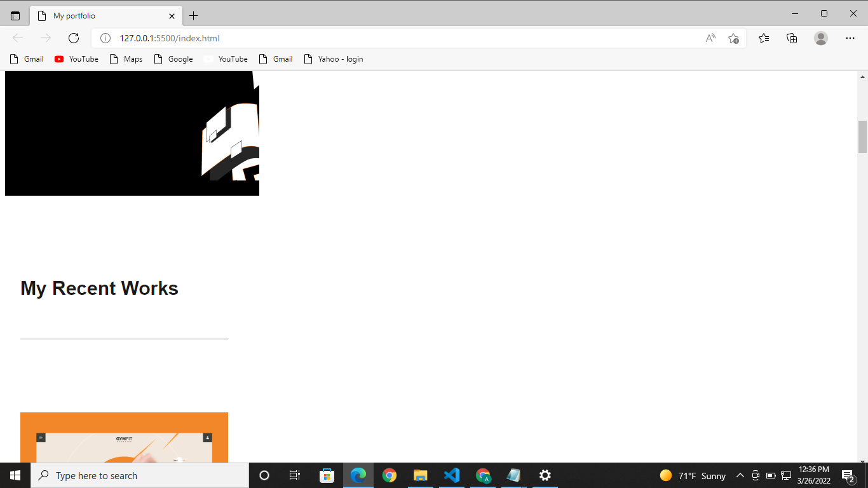
Task: Open a new browser tab
Action: click(x=194, y=15)
